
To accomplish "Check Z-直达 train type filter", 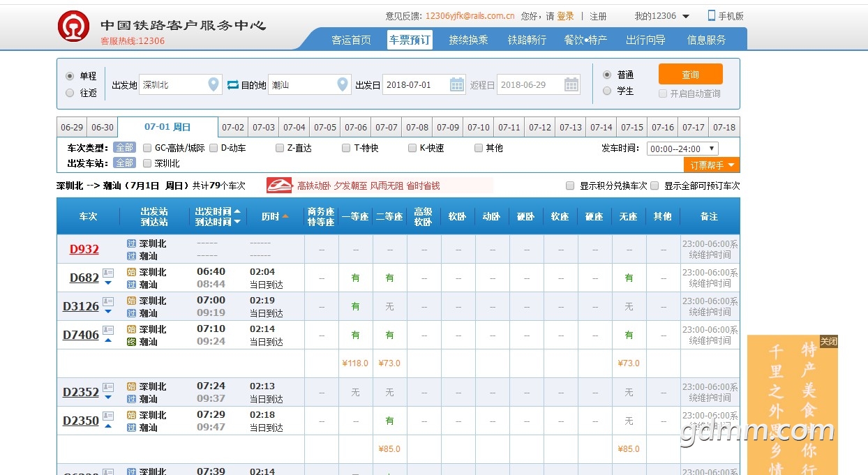I will click(x=280, y=148).
